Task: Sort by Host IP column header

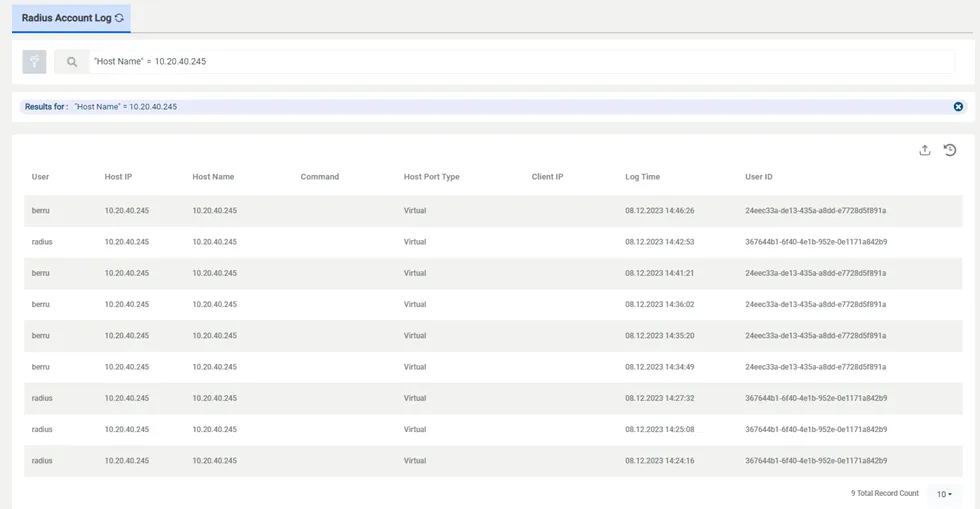Action: click(x=118, y=177)
